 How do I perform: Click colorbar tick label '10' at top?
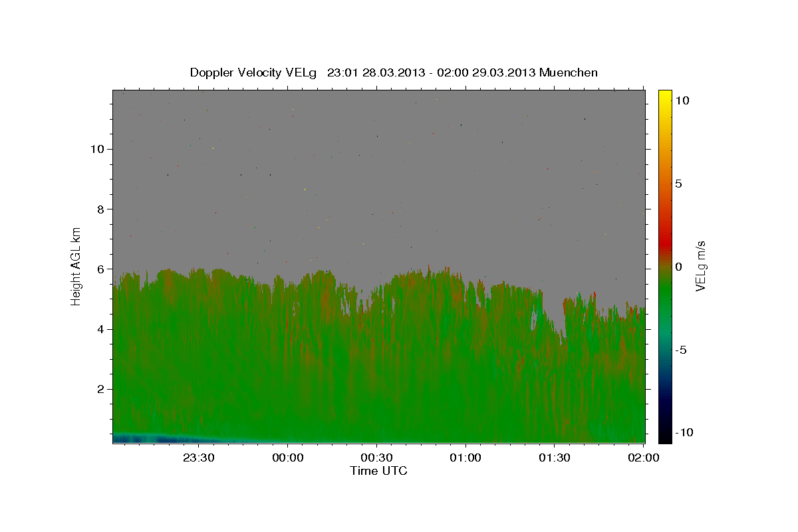tap(682, 100)
